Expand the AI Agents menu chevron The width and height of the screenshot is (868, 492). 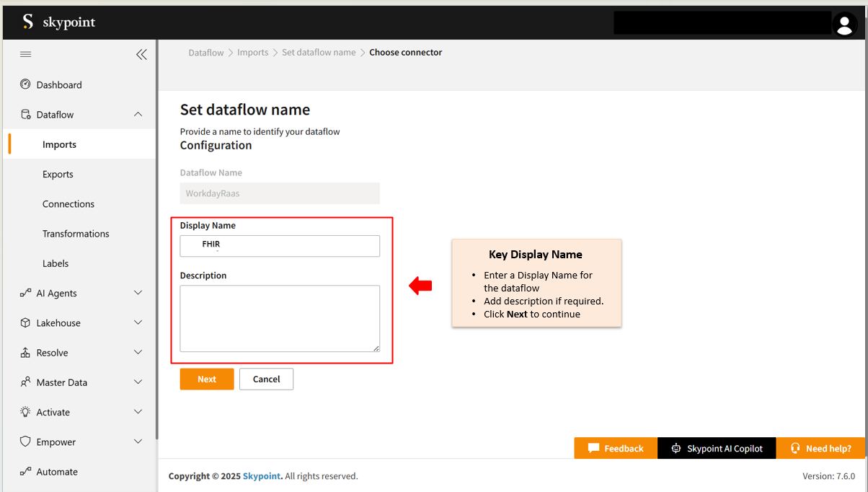138,293
